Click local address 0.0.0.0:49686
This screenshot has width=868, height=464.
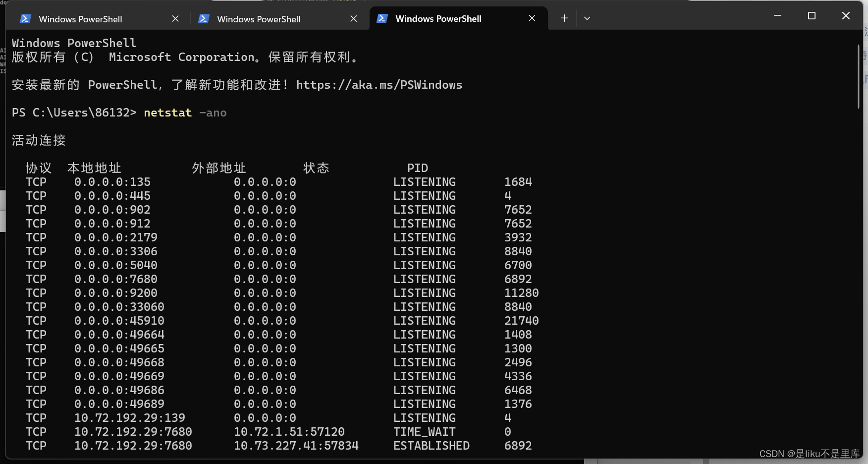pyautogui.click(x=119, y=391)
